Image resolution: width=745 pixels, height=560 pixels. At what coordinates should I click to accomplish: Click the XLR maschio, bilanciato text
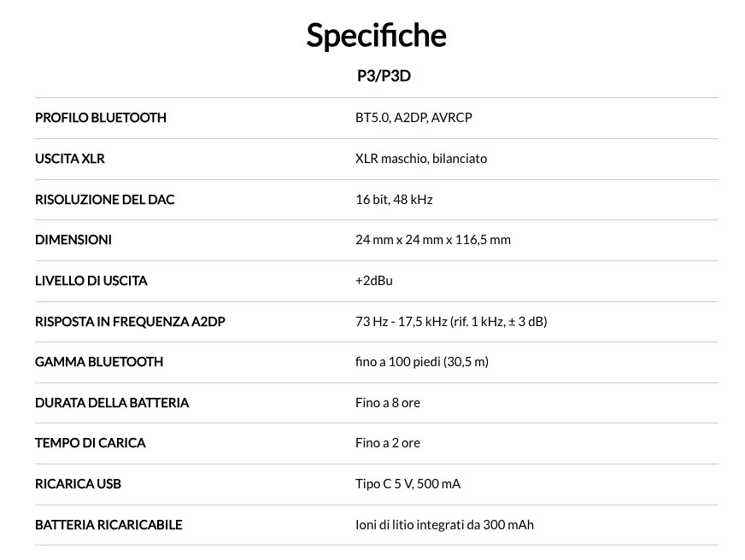(x=421, y=159)
